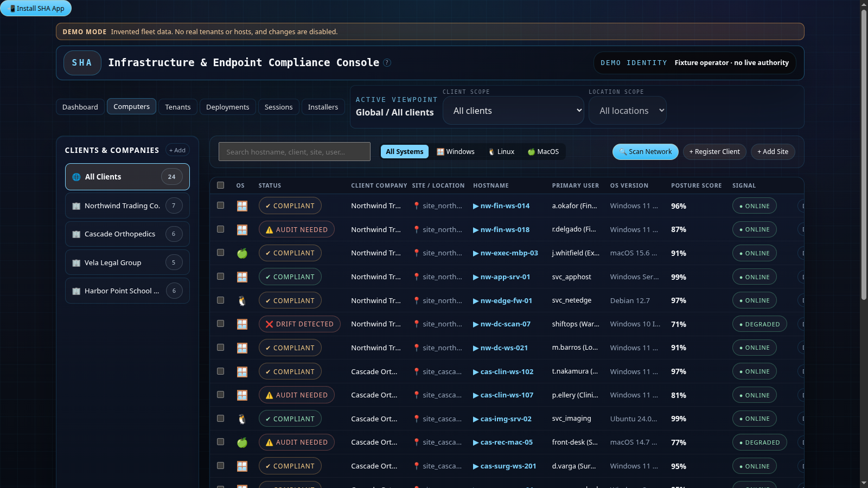Check the row for cas-surg-ws-201
Screen dimensions: 868x488
point(220,466)
